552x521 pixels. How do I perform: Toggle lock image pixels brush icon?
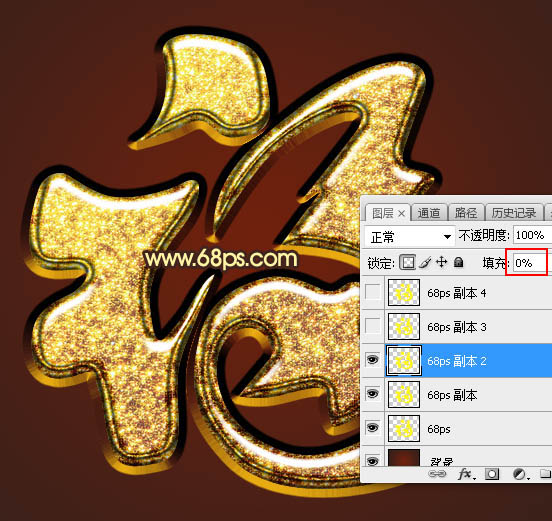(x=425, y=262)
